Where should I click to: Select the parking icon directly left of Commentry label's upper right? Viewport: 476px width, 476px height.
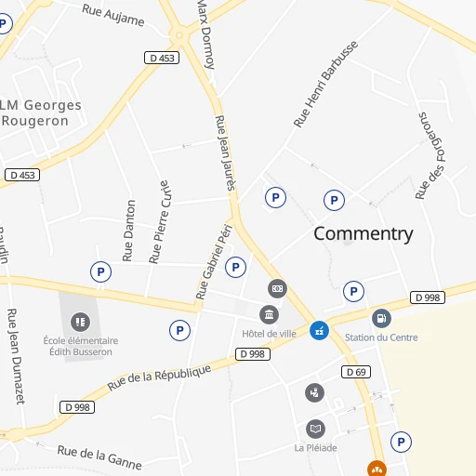(x=334, y=200)
